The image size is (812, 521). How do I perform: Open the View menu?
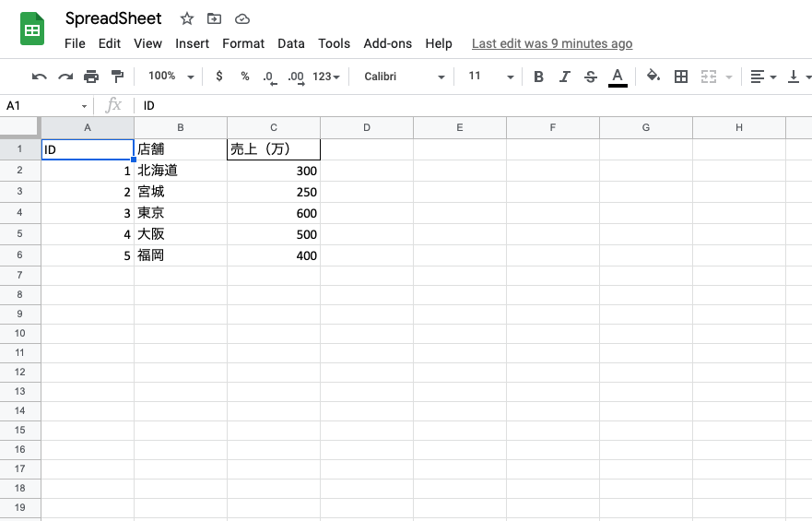[147, 43]
